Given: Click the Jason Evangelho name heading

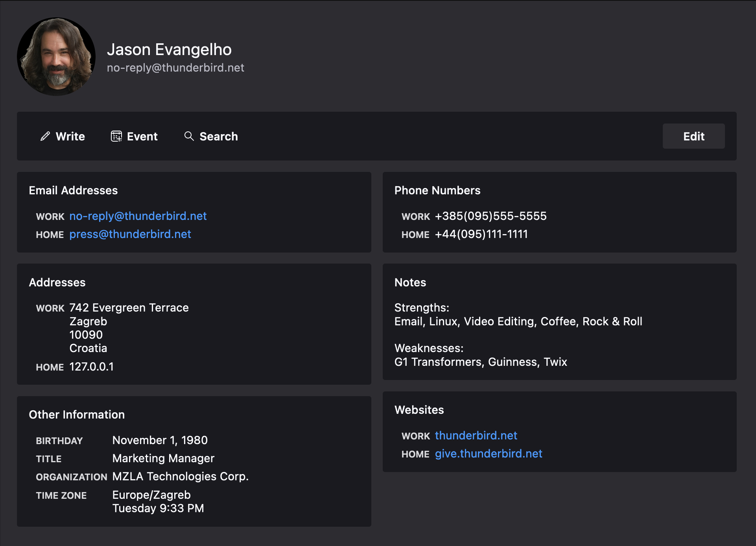Looking at the screenshot, I should click(169, 50).
